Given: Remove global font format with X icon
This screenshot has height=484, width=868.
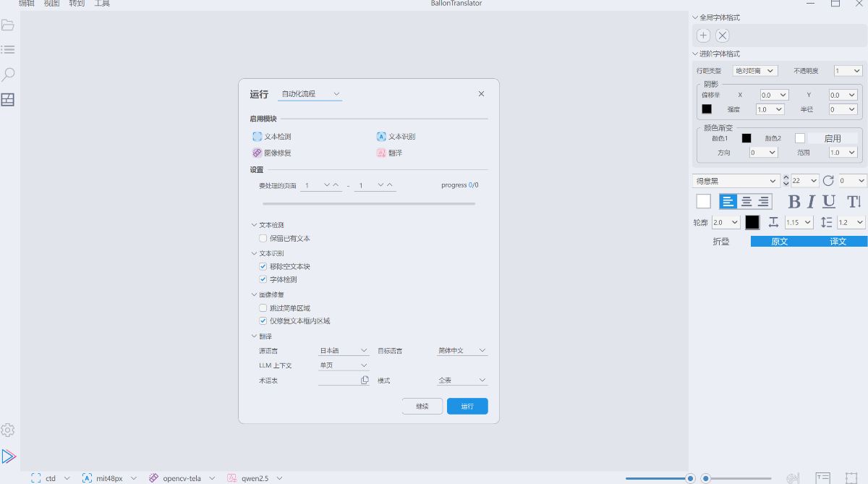Looking at the screenshot, I should click(723, 35).
